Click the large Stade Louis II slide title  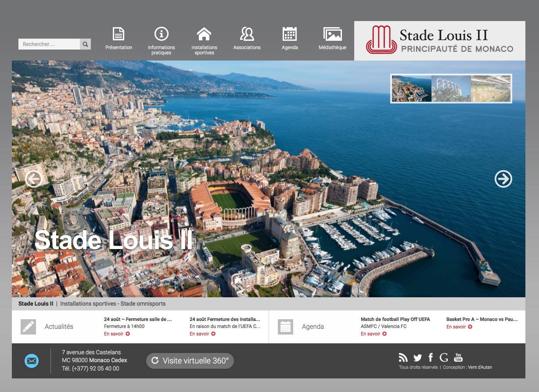point(114,240)
